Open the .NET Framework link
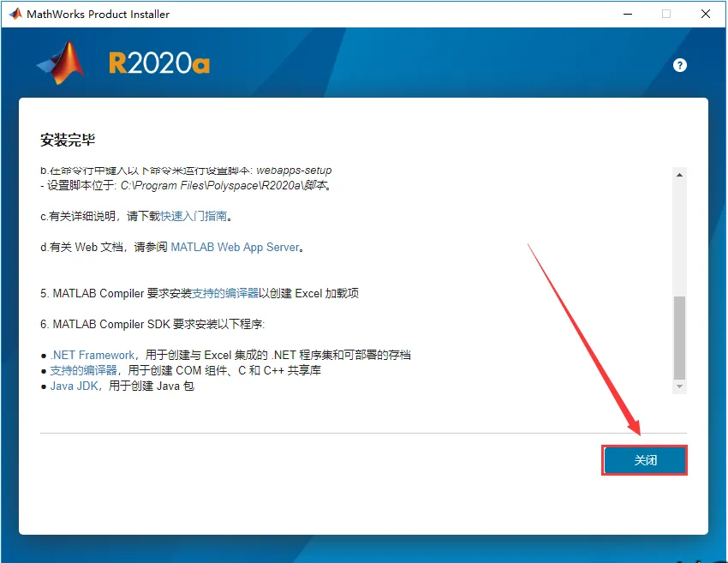728x563 pixels. 92,356
